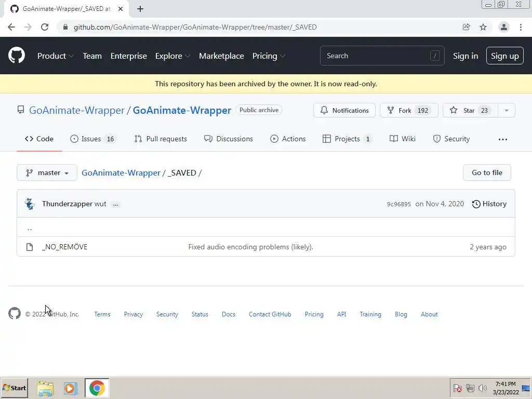Open a new tab with plus icon
The image size is (532, 399).
click(x=140, y=9)
